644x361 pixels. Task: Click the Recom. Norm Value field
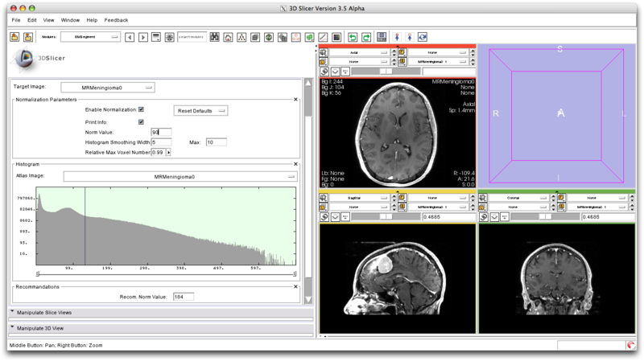(184, 297)
